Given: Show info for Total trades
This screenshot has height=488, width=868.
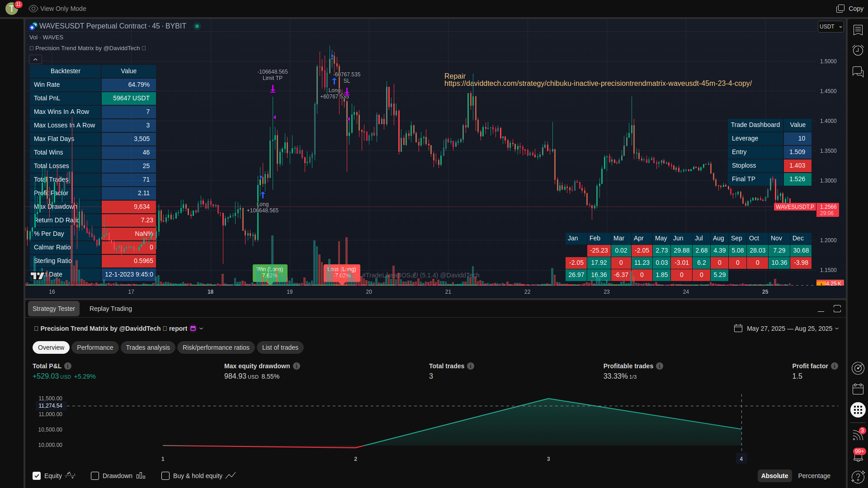Looking at the screenshot, I should (471, 366).
